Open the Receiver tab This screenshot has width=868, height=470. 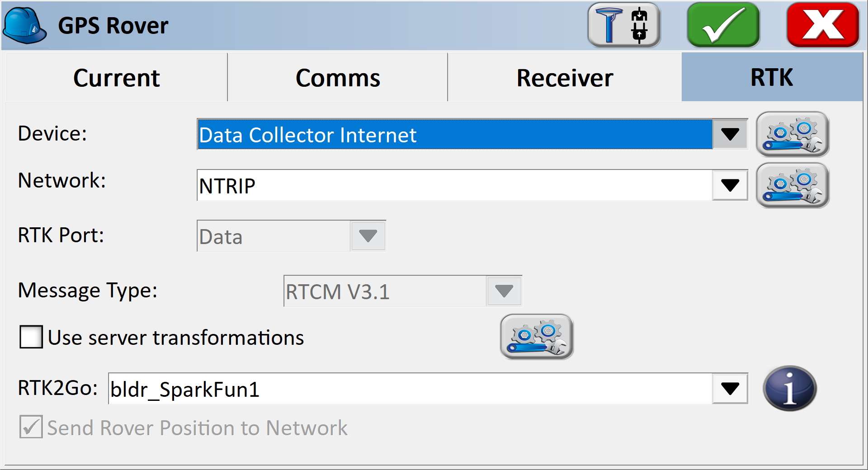pyautogui.click(x=565, y=77)
